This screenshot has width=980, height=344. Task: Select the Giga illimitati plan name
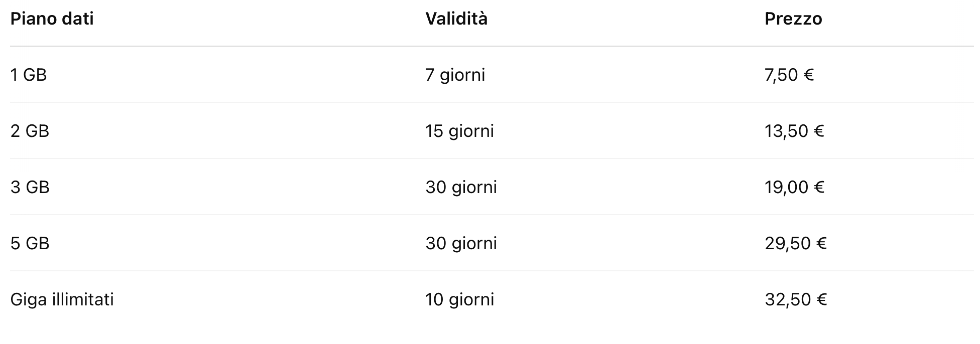click(x=62, y=300)
